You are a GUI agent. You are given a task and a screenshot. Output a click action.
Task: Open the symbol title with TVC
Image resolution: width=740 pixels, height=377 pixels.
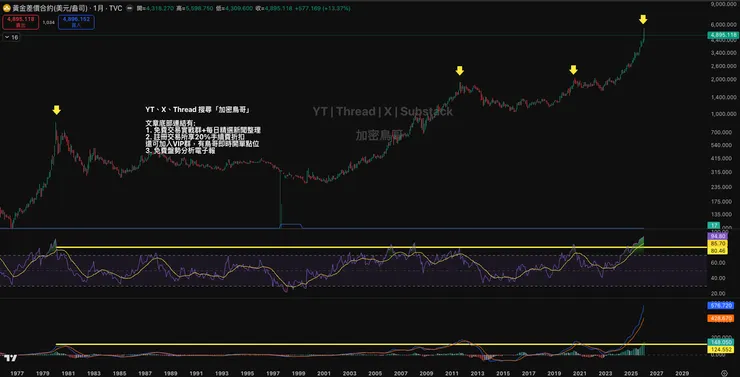coord(67,8)
